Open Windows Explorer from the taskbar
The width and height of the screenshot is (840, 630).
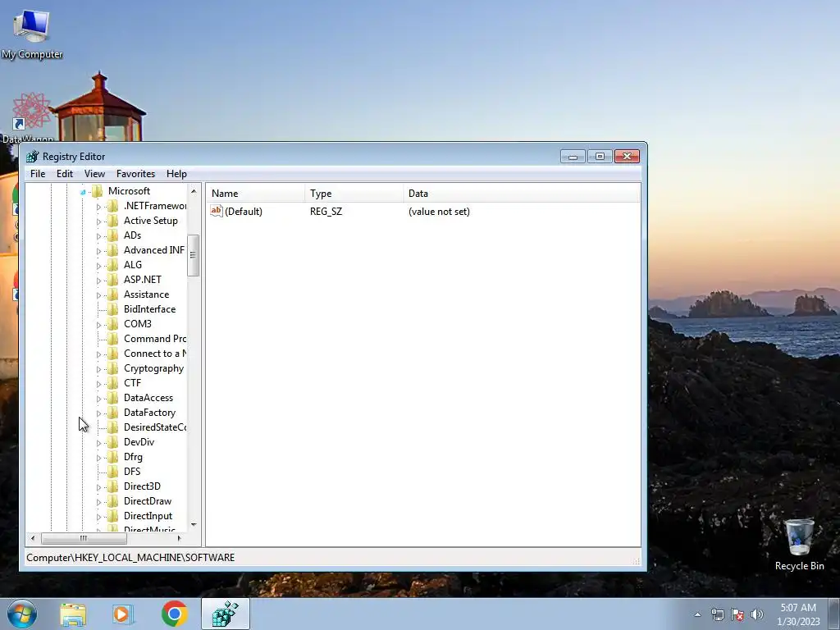pos(73,614)
